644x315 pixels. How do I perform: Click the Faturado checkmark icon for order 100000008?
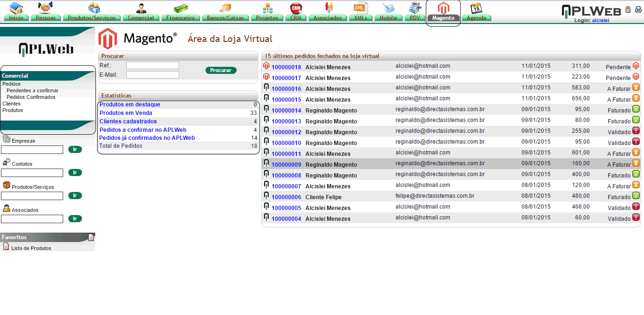point(636,174)
